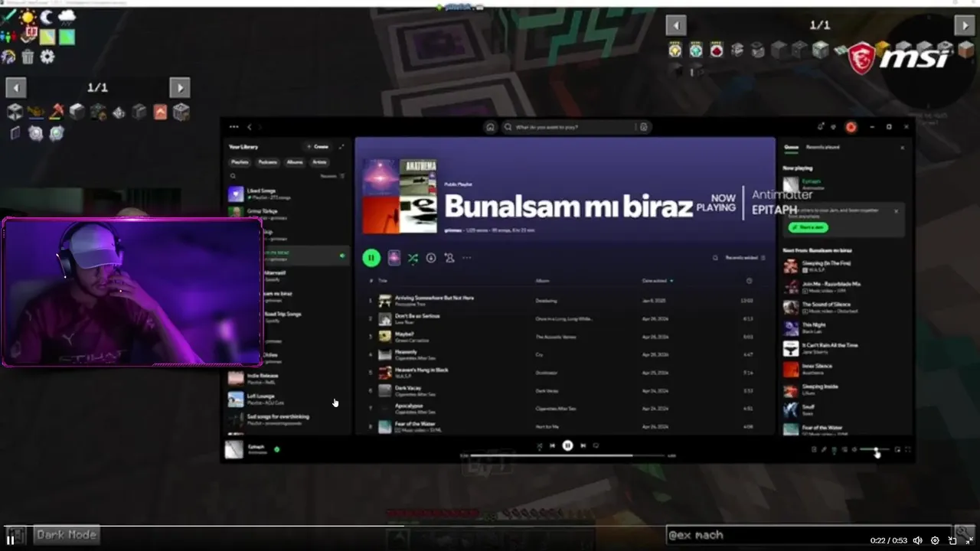Go back in Spotify navigation

tap(250, 127)
